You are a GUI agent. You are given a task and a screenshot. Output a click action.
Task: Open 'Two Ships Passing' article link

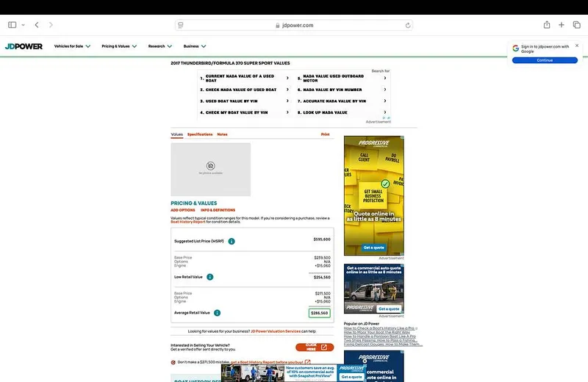point(380,340)
